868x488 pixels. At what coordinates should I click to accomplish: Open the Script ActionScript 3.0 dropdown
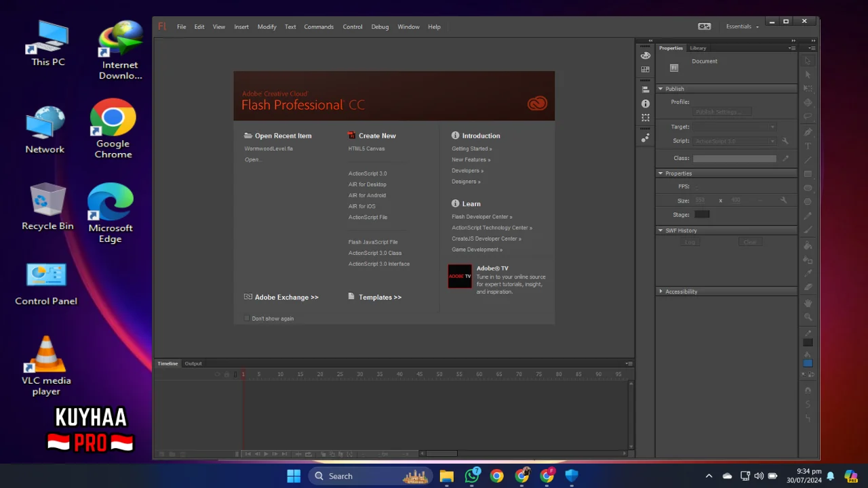(x=734, y=141)
